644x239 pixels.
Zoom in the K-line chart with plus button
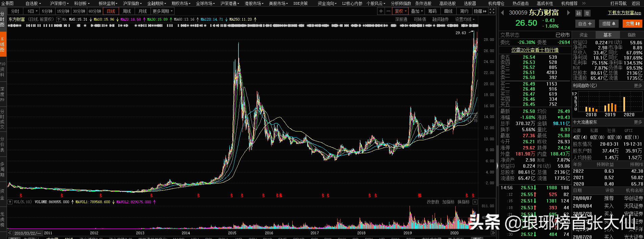point(381,11)
